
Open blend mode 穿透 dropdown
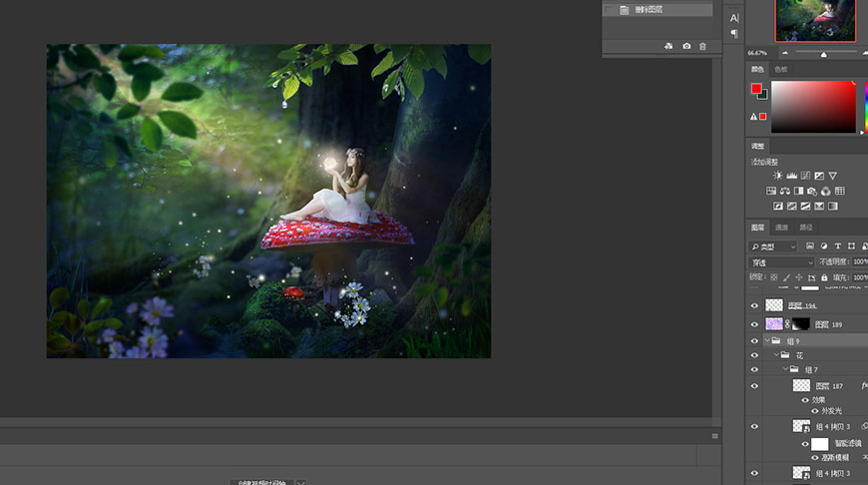(781, 262)
